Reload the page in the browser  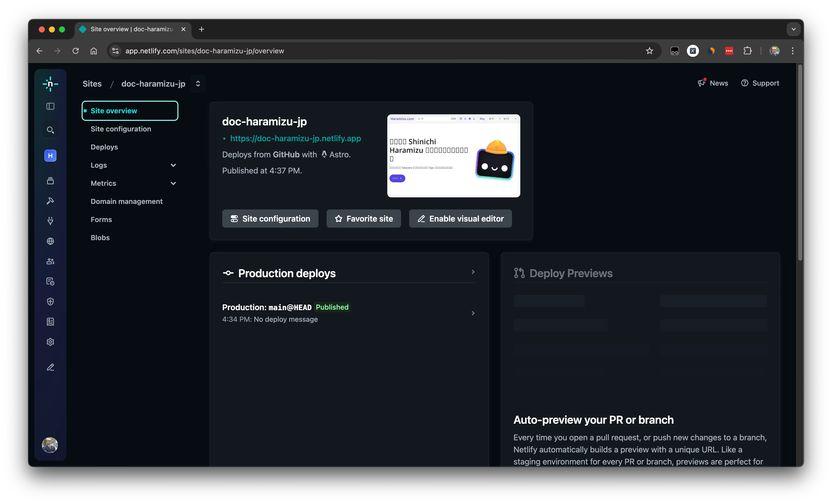pos(76,51)
